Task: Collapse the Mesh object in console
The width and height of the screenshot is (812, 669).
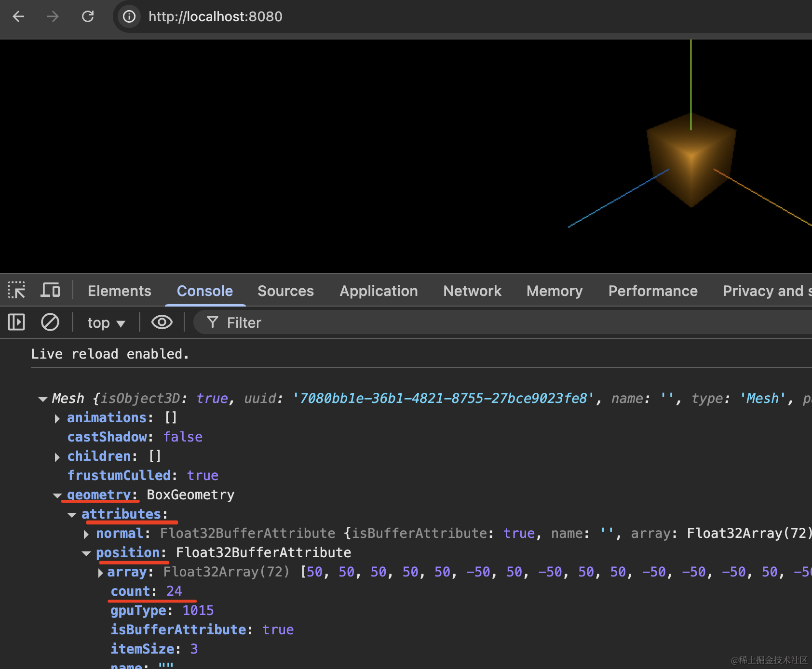Action: point(43,399)
